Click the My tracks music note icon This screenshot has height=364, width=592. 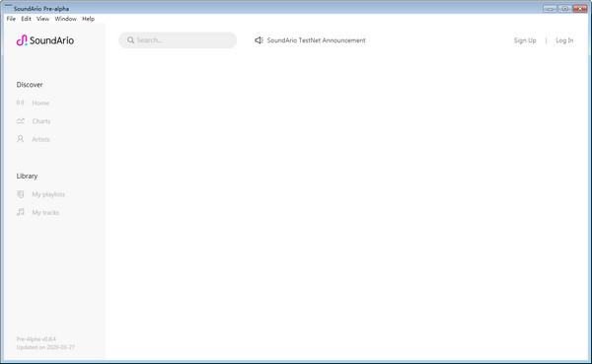click(x=21, y=212)
